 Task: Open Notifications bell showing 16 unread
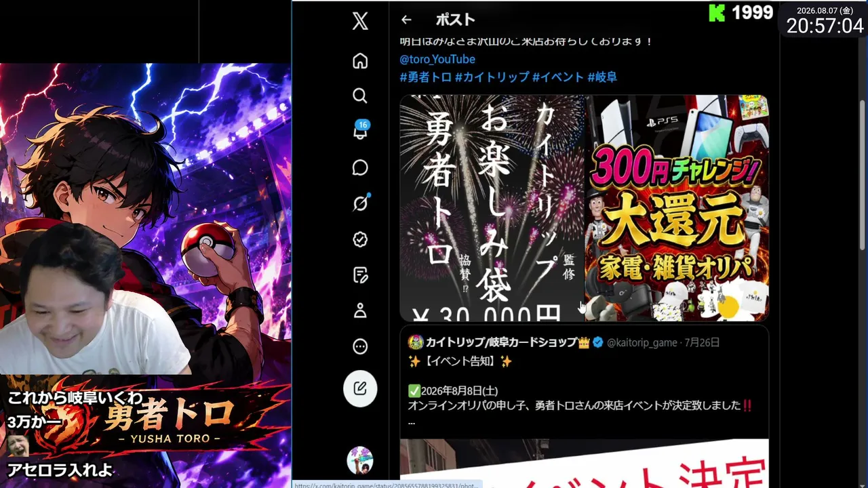pos(360,130)
